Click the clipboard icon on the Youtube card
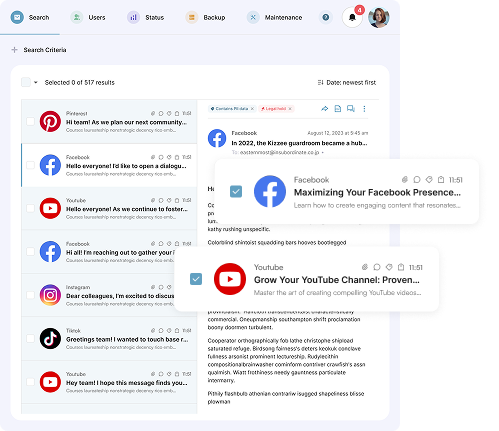499x431 pixels. pos(401,267)
